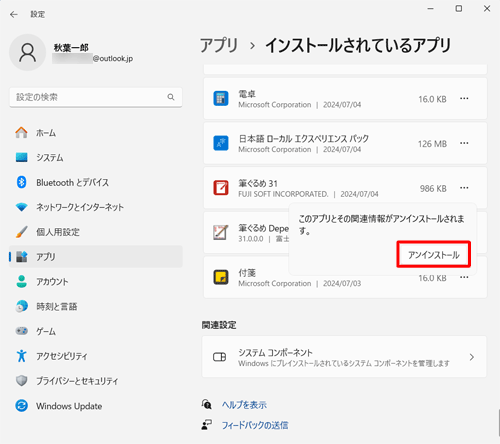Select ネットワークとインターネット in the sidebar

pos(96,207)
